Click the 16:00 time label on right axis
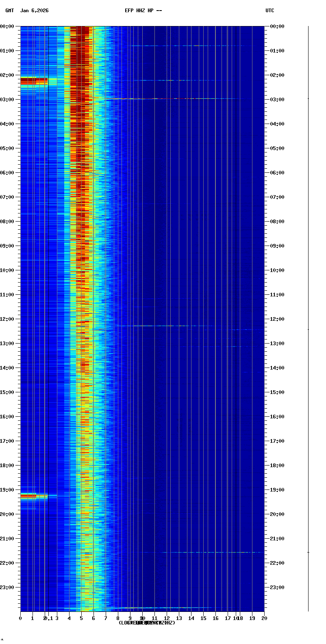The height and width of the screenshot is (644, 326). pos(277,417)
